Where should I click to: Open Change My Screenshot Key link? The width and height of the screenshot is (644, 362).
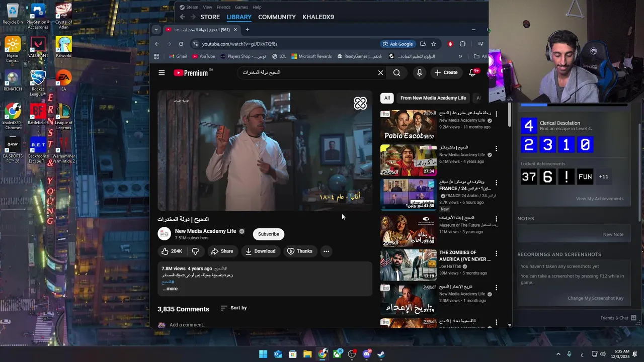(595, 298)
